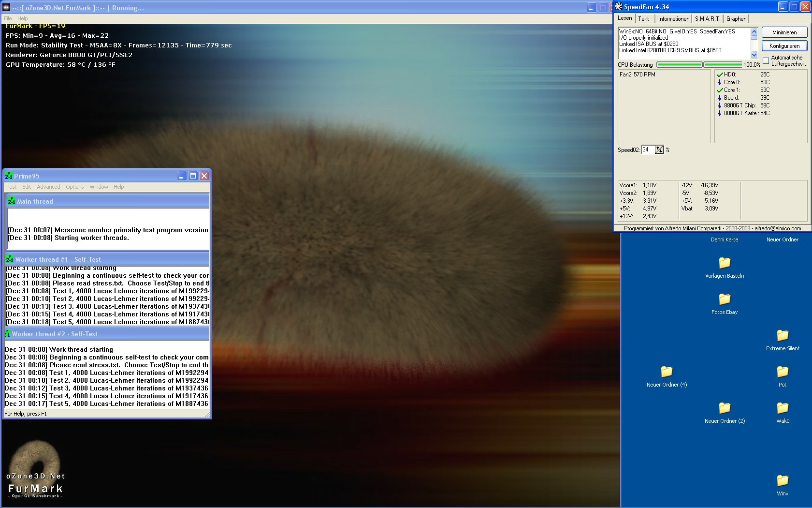Click the 'Renderer: GeForce 8800 GT/PCI/SSE2' line

coord(69,55)
